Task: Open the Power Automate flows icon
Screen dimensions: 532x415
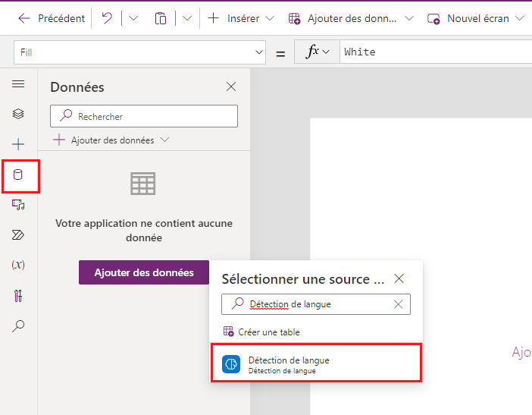Action: pyautogui.click(x=18, y=235)
